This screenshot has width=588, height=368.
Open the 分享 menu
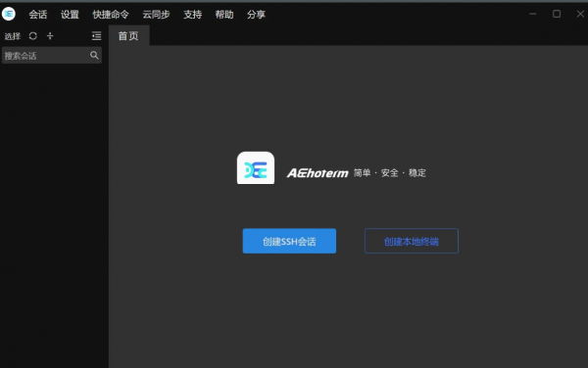(256, 15)
